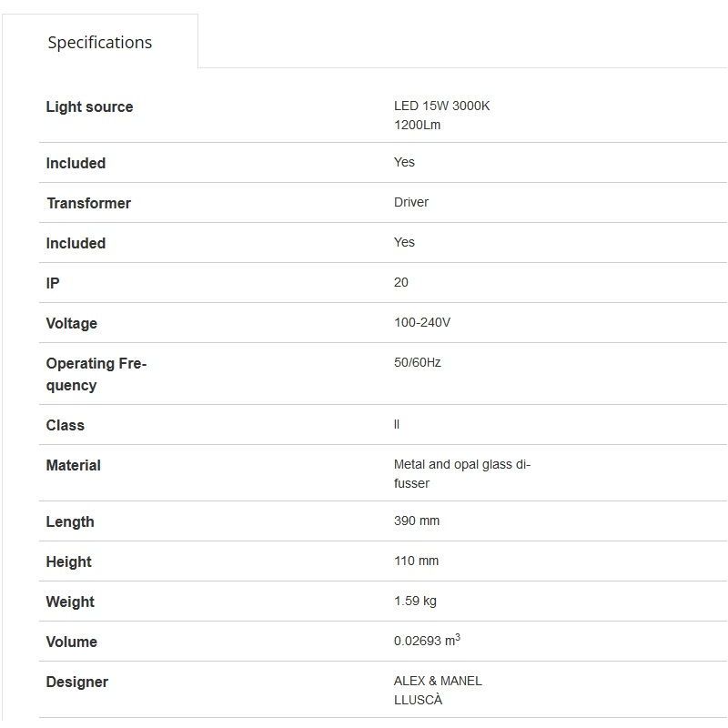Select the 0.02693 m³ volume value
728x728 pixels.
pos(427,641)
